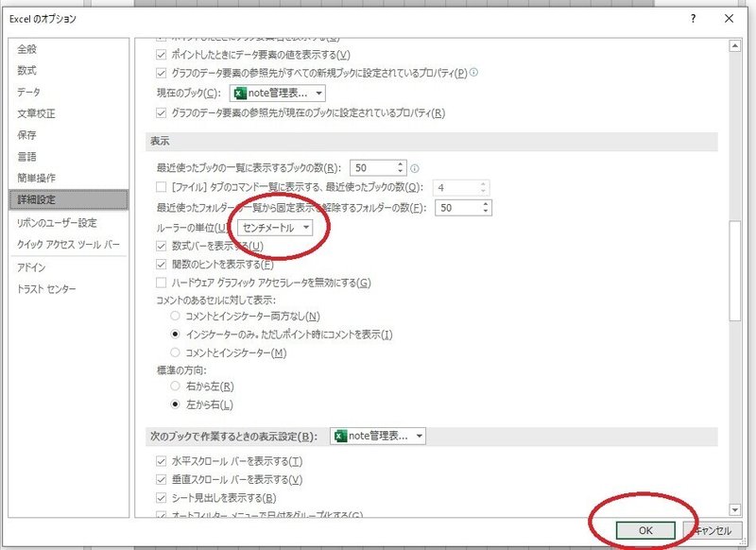Open the 保存 category
Viewport: 756px width, 550px height.
pyautogui.click(x=27, y=135)
